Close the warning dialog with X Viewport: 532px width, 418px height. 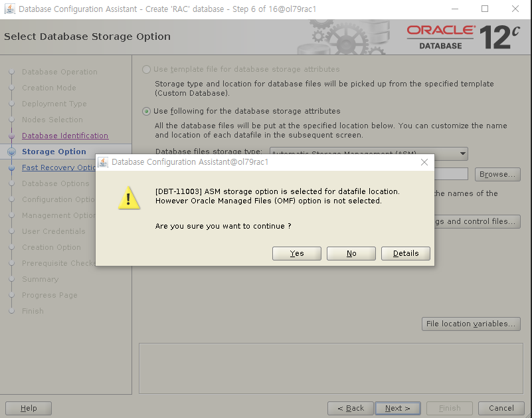[x=424, y=162]
